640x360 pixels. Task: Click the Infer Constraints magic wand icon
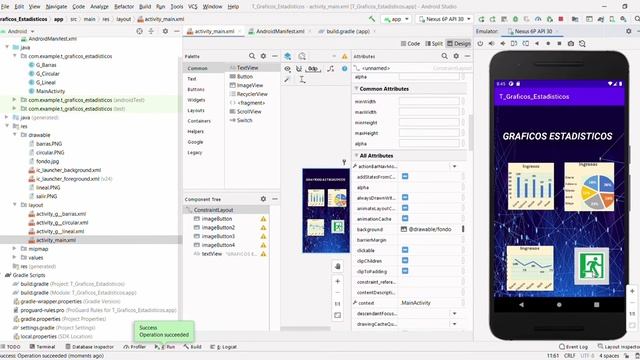[287, 80]
